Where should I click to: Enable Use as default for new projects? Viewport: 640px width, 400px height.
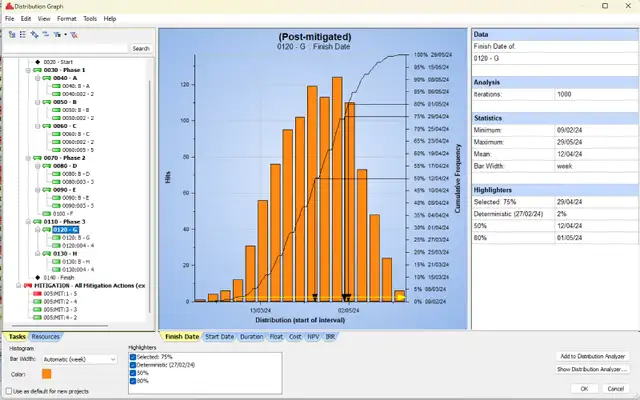pos(8,391)
